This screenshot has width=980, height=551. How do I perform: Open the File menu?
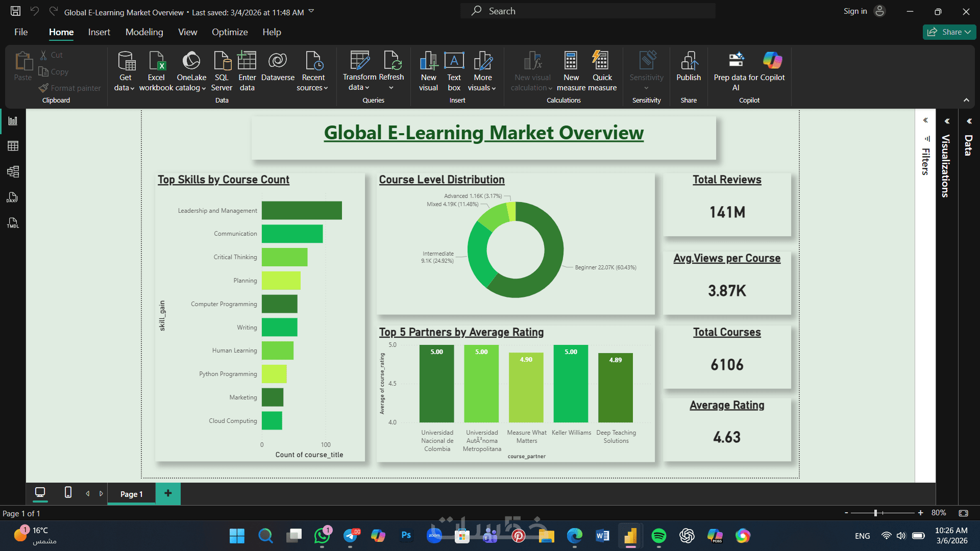pyautogui.click(x=21, y=32)
